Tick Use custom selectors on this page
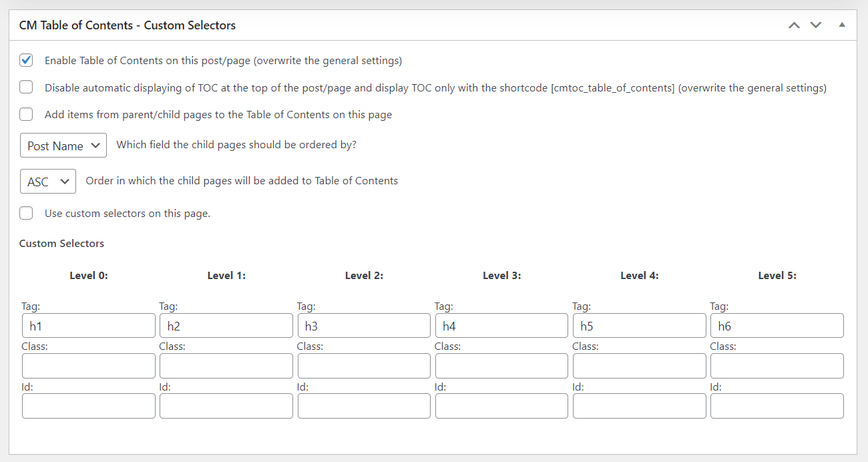This screenshot has height=462, width=868. pyautogui.click(x=26, y=213)
